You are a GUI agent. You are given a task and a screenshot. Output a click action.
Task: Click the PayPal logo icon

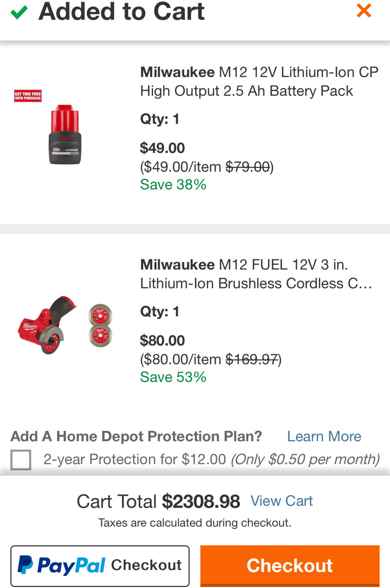click(x=25, y=565)
